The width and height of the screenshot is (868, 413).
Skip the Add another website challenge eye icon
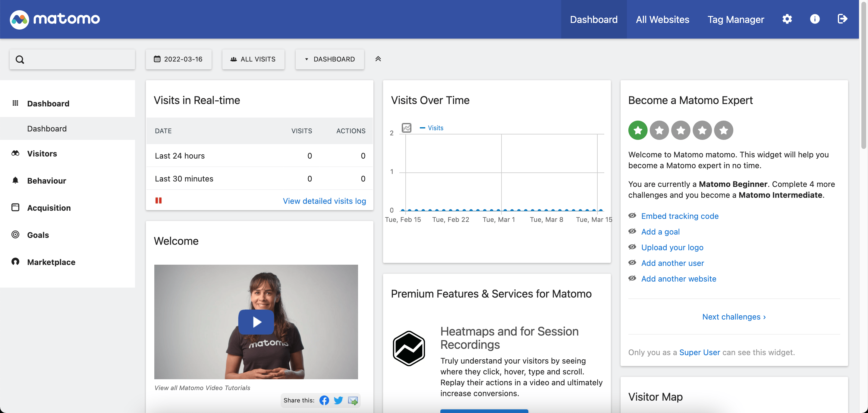click(x=632, y=279)
